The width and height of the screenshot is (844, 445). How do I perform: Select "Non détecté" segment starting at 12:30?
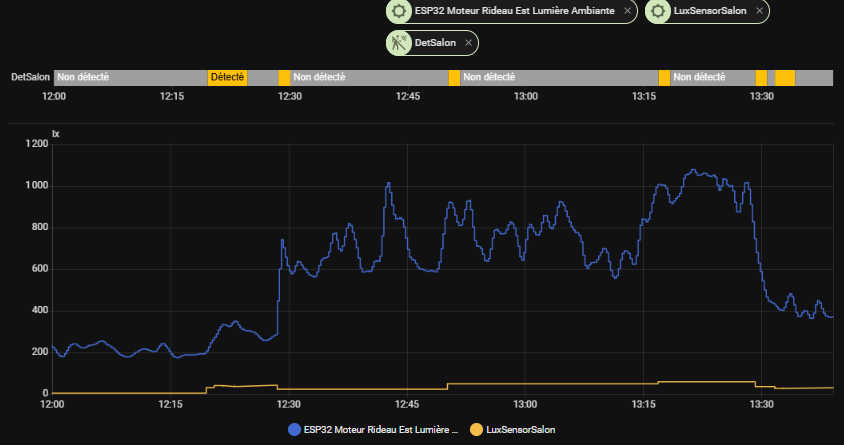click(368, 77)
